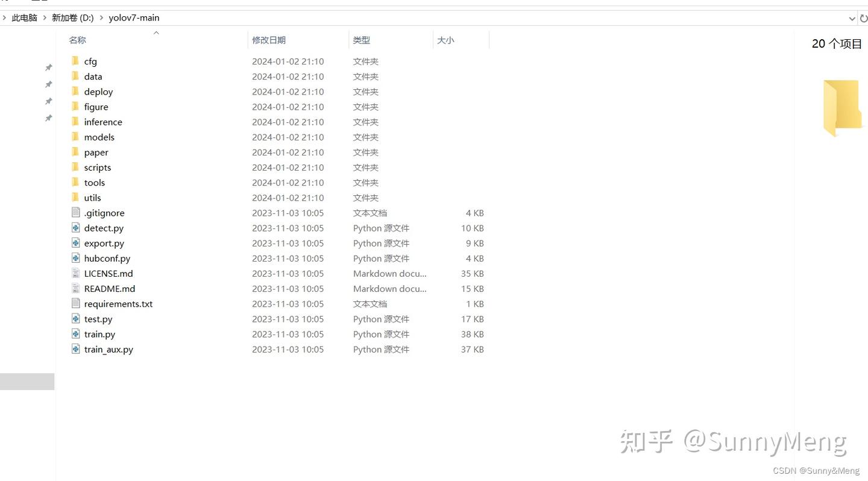Select the detect.py Python file icon
This screenshot has height=481, width=868.
point(75,228)
